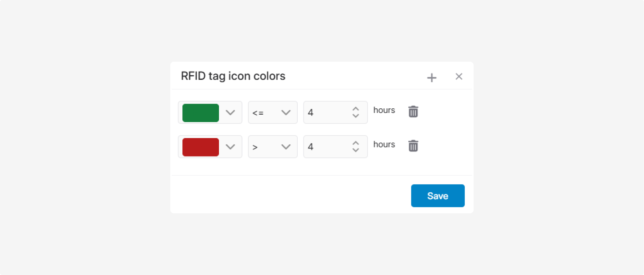644x275 pixels.
Task: Click the hours label of green rule
Action: 384,110
